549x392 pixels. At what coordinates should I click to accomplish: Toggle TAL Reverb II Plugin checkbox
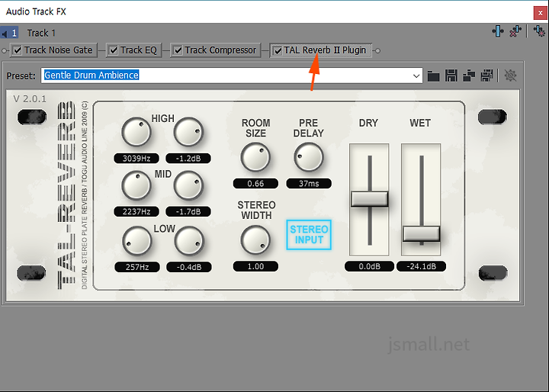278,51
